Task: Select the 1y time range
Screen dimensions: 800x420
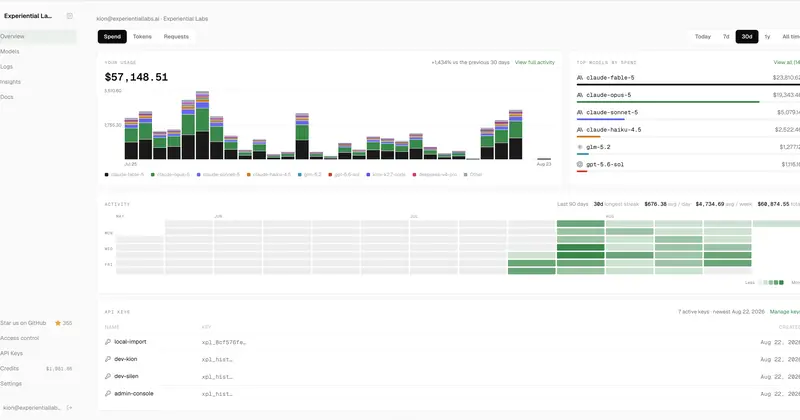Action: [x=767, y=37]
